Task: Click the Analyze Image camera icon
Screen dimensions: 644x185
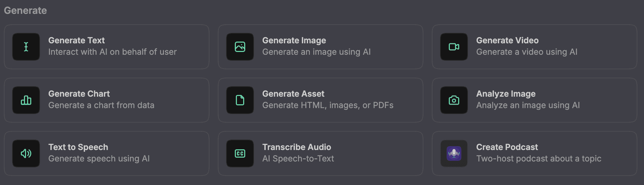Action: [454, 100]
